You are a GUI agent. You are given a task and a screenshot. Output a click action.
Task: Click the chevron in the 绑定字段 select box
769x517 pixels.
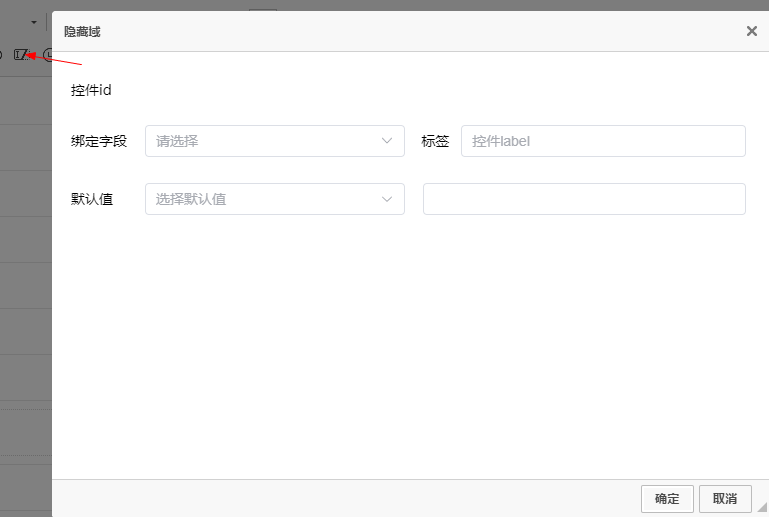[x=387, y=141]
